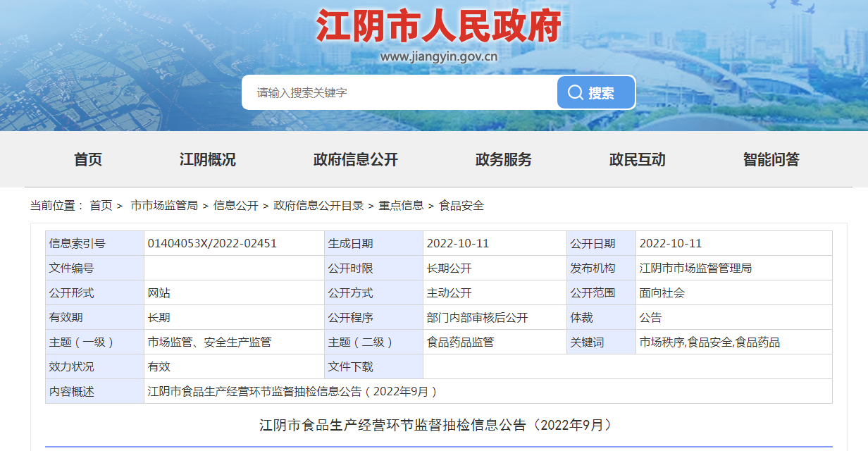Click the 政府信息公开目录 breadcrumb link
The width and height of the screenshot is (868, 451).
click(318, 206)
